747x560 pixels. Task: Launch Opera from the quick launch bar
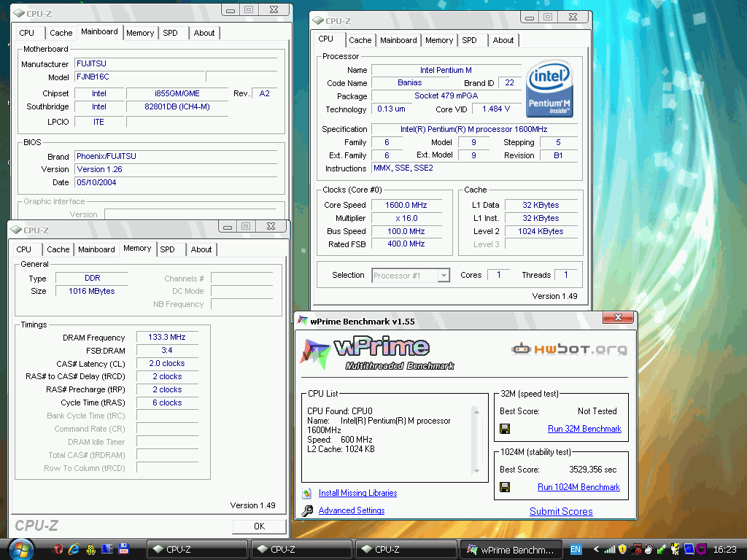58,549
